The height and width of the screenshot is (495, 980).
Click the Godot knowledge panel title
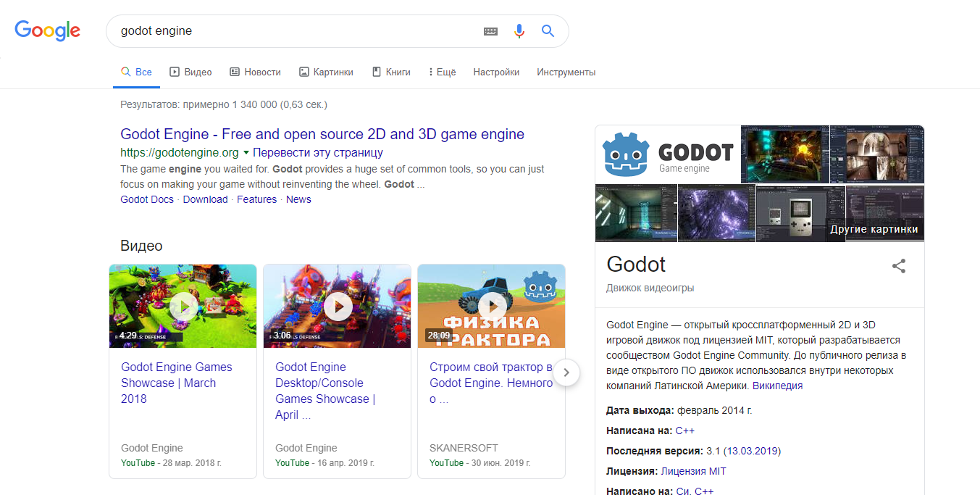point(636,264)
